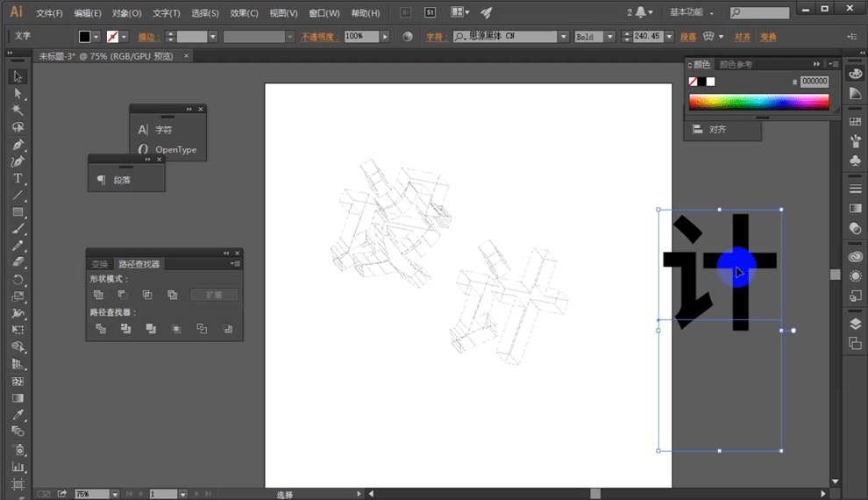Screen dimensions: 868x500
Task: Select the Pen tool
Action: [18, 145]
